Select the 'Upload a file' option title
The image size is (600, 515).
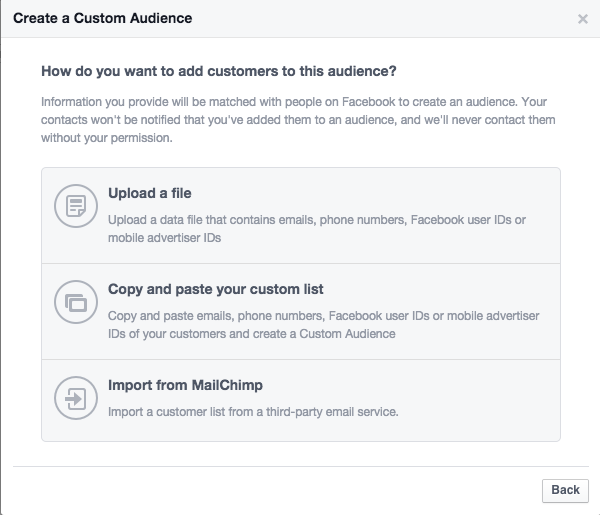point(149,193)
